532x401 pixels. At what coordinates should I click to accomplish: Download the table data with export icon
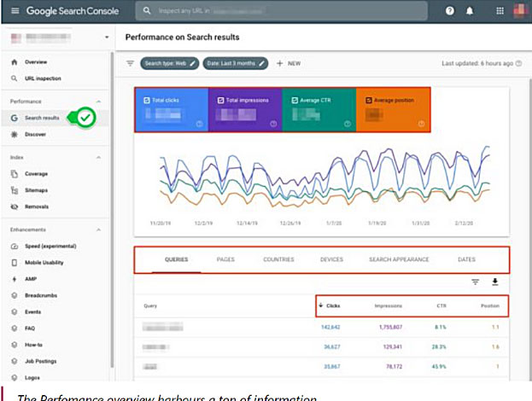click(494, 282)
